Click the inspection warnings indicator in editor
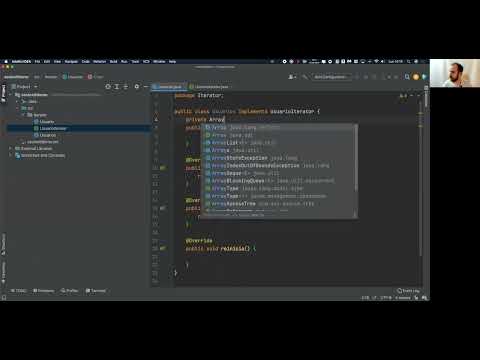The height and width of the screenshot is (360, 480). [x=403, y=96]
